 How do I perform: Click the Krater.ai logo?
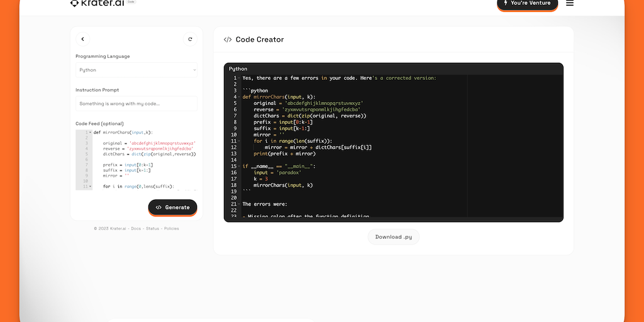coord(97,3)
